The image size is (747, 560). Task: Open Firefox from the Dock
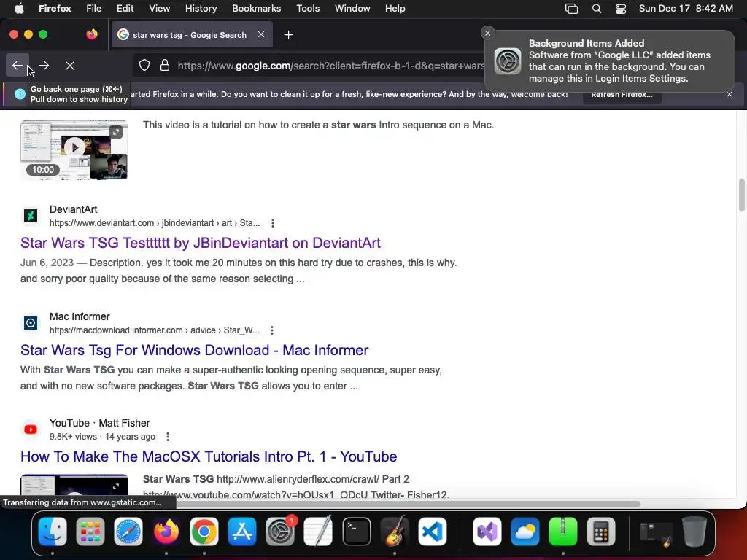coord(166,532)
